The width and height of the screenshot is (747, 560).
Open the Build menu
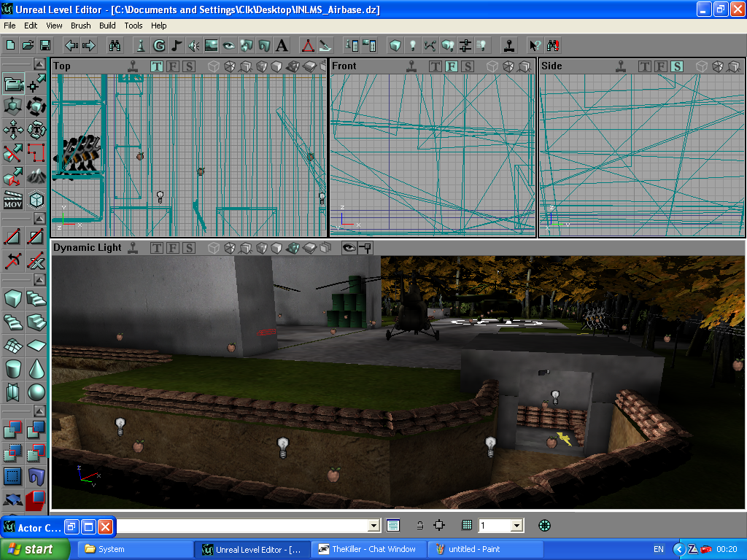[107, 26]
